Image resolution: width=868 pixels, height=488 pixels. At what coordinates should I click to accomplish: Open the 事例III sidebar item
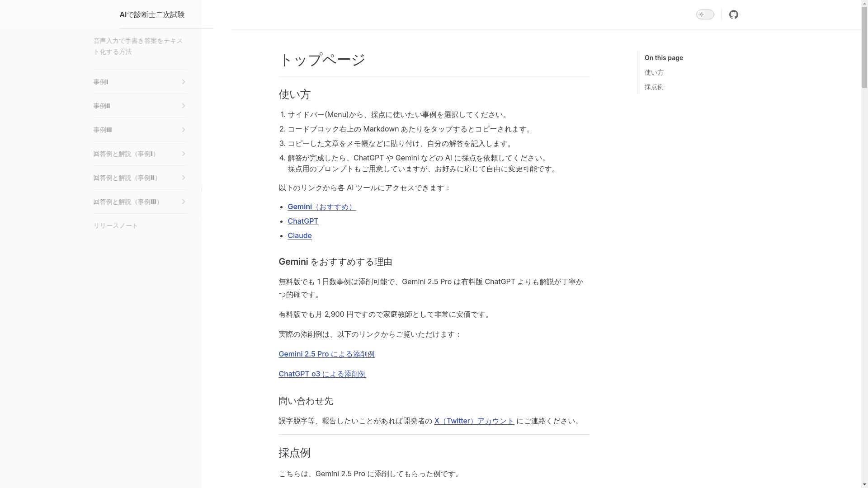click(103, 130)
